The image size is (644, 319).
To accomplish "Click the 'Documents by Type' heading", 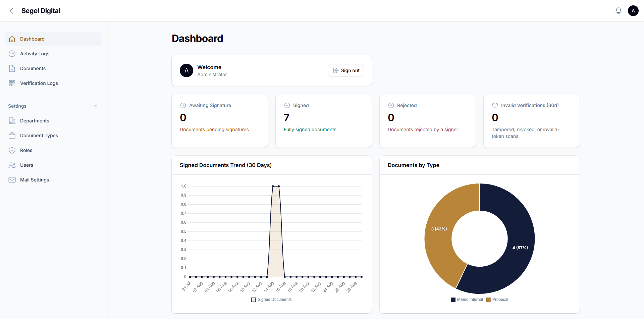I will [x=414, y=165].
